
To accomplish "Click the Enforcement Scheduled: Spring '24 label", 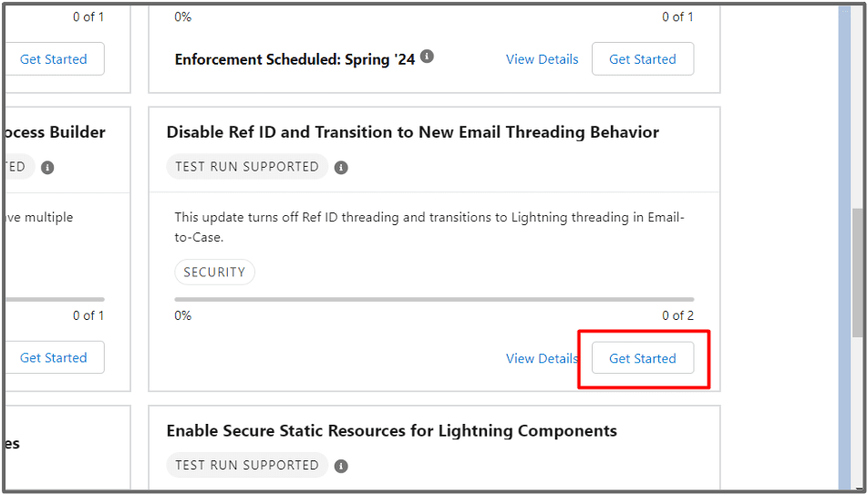I will click(295, 59).
